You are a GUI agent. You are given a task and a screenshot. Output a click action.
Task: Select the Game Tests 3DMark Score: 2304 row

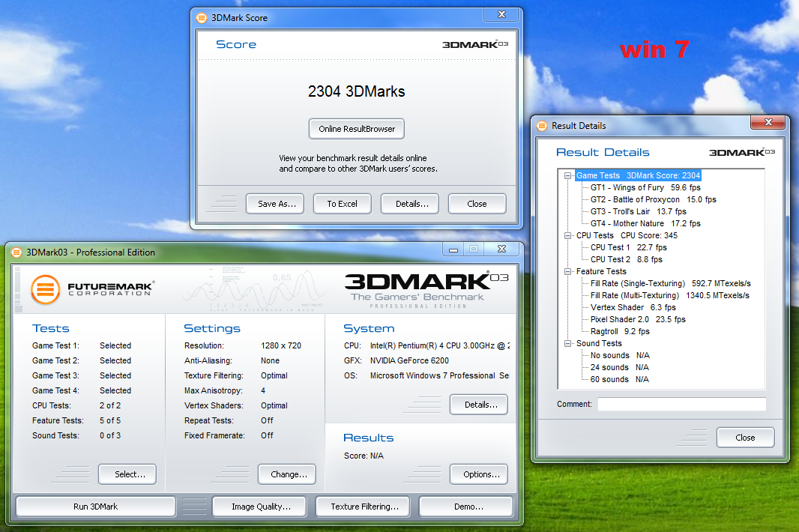(x=638, y=176)
